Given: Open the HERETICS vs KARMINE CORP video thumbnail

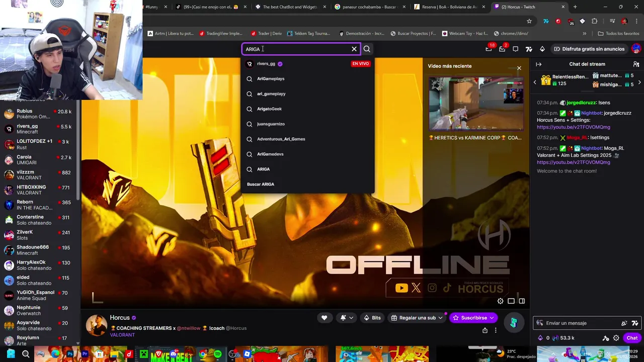Looking at the screenshot, I should (476, 104).
